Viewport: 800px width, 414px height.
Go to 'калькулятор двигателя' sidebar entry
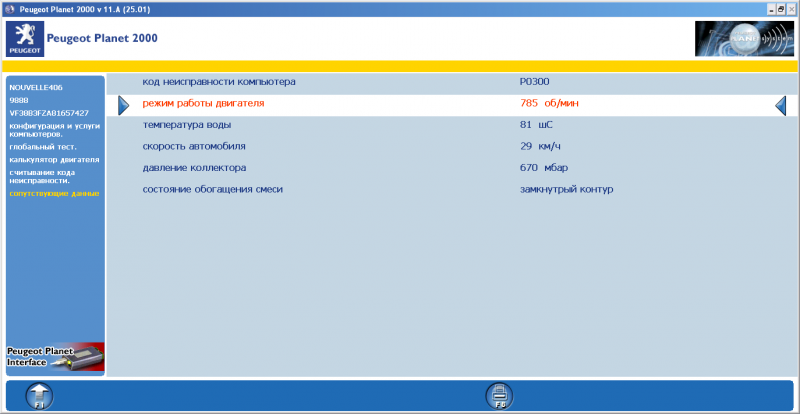coord(54,159)
